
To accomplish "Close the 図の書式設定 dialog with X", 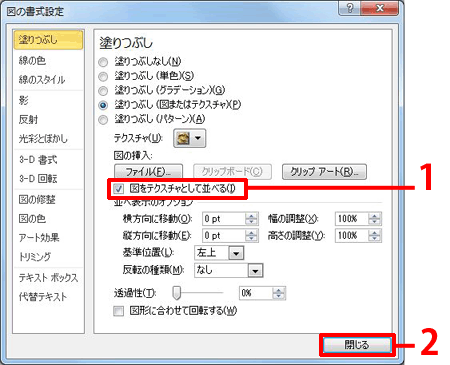I will click(x=379, y=8).
